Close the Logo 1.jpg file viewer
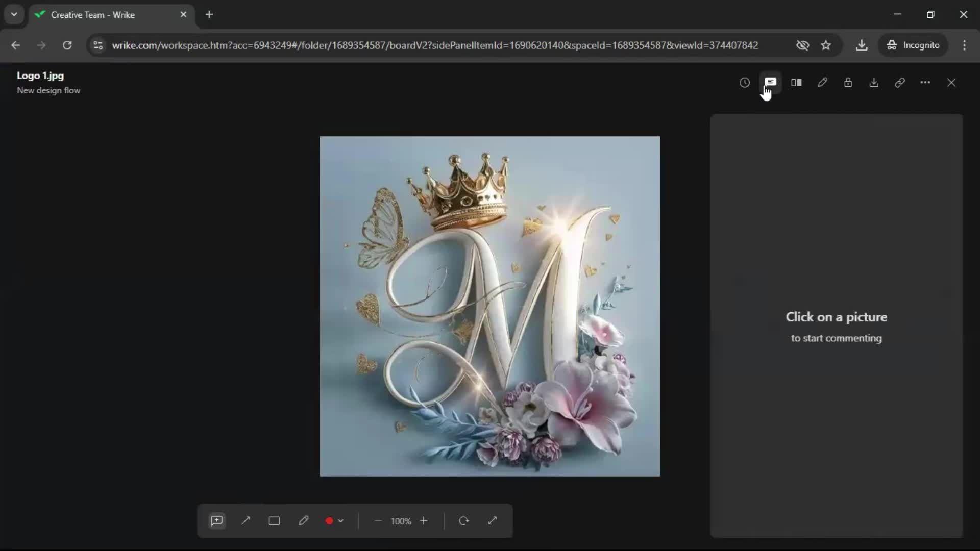 [951, 83]
